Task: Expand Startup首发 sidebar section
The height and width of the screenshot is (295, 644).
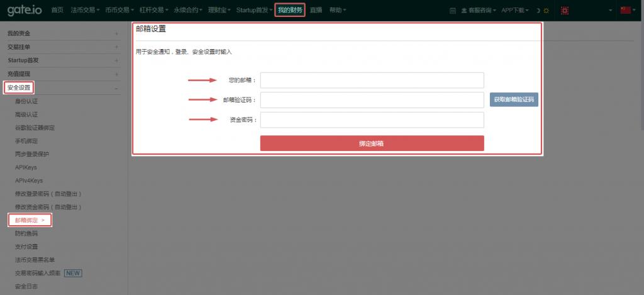Action: (62, 60)
